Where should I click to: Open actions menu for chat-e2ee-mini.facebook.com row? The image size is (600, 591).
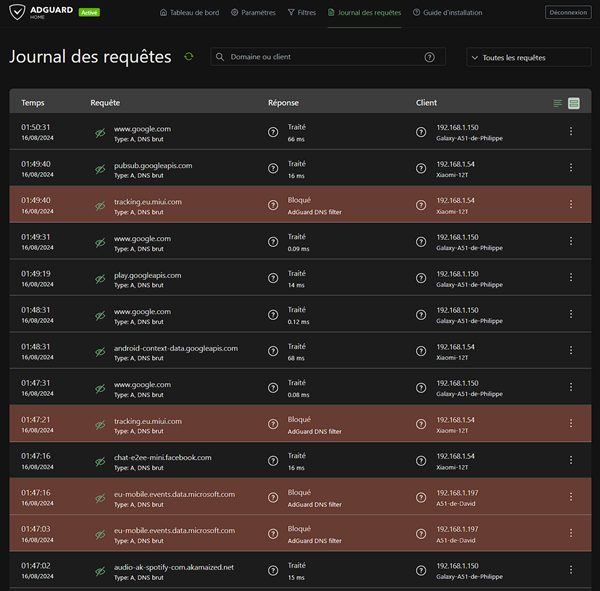[571, 460]
